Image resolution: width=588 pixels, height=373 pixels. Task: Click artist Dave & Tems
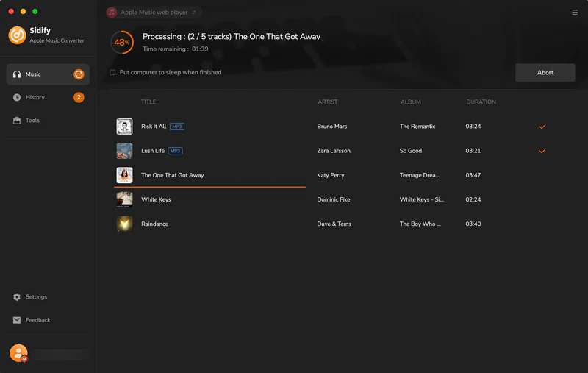click(334, 224)
